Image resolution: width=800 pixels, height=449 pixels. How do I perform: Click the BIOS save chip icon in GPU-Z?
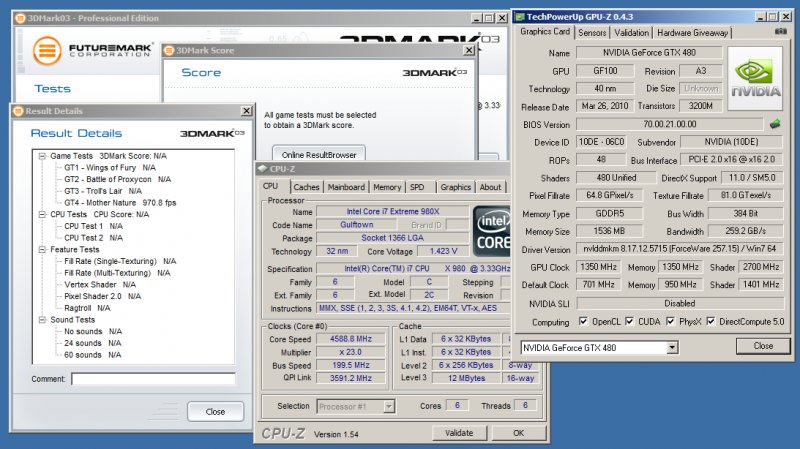pos(775,124)
